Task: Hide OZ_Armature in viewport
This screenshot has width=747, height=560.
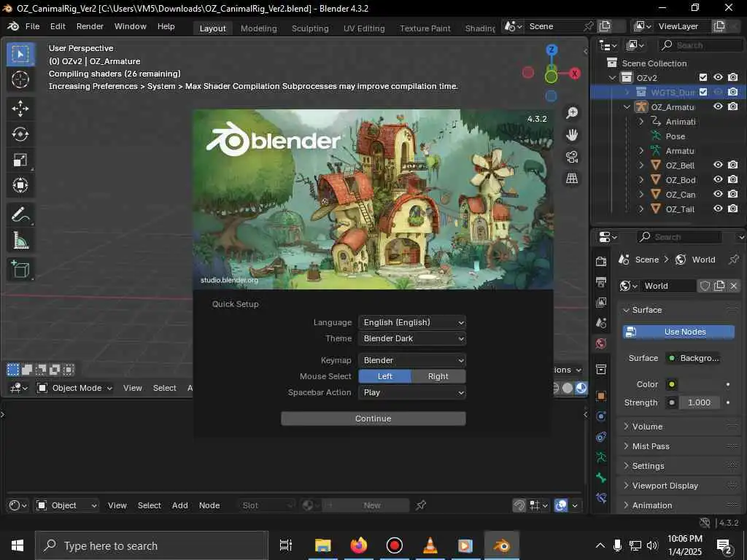Action: point(718,106)
